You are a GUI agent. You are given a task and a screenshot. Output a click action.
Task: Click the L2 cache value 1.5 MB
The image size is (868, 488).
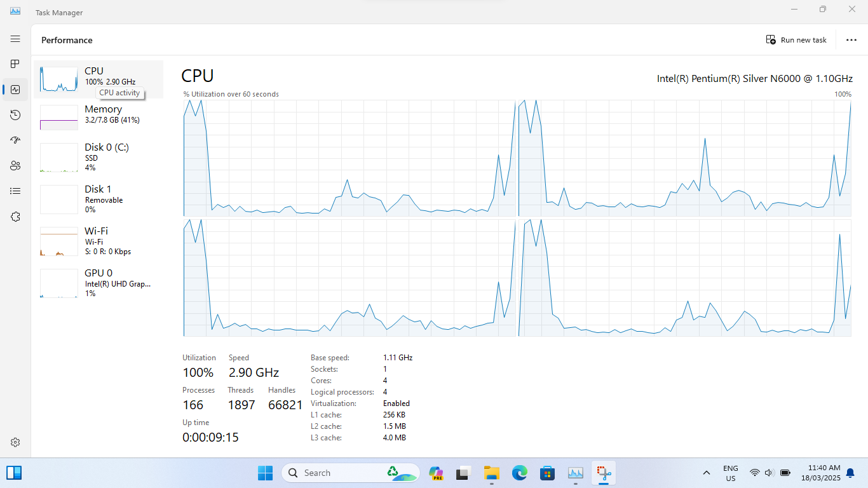point(395,426)
